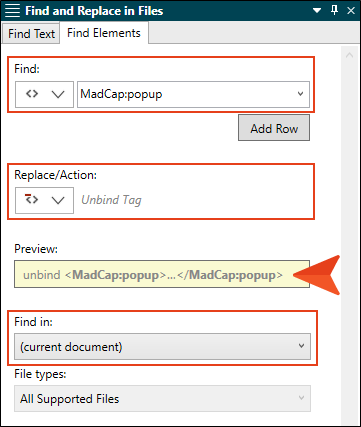Click the pin icon to auto-hide the panel
The image size is (361, 427).
(334, 10)
